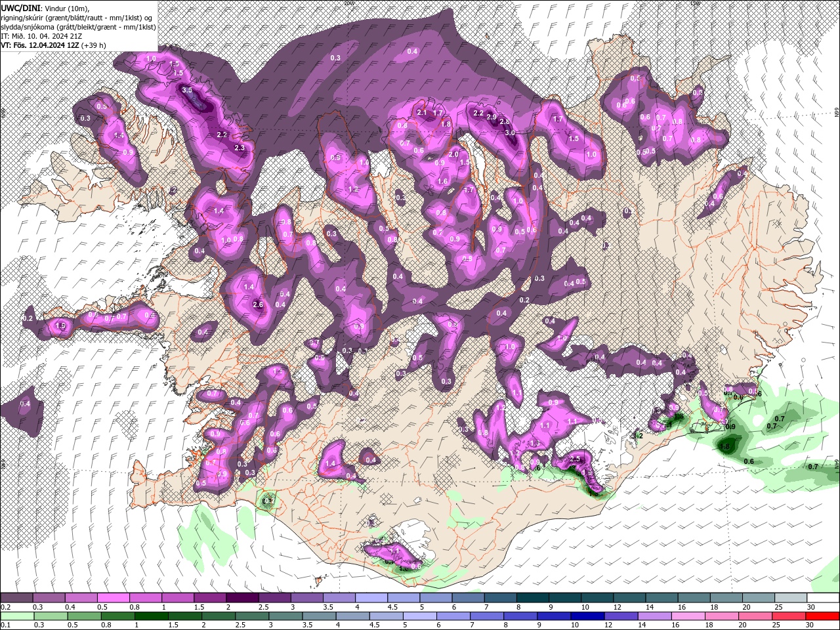
Task: Click the 'slydda/snjókoma (grátt/bleikt/grænt' description line
Action: [78, 26]
